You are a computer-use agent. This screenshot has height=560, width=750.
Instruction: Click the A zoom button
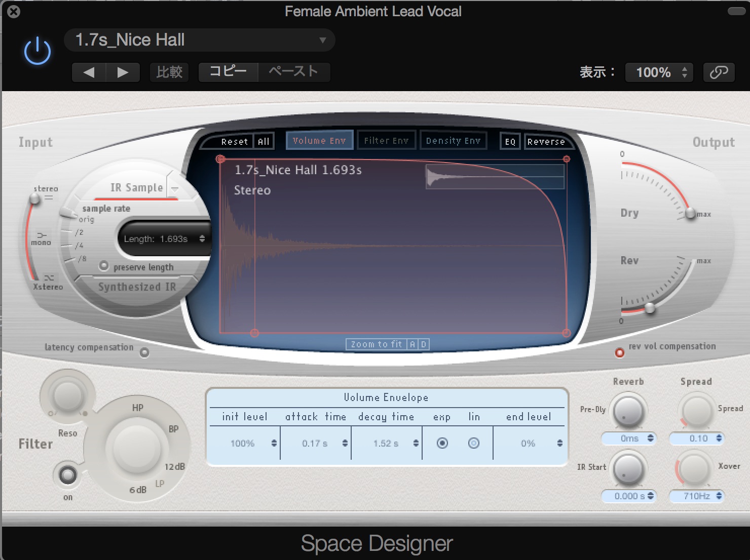click(413, 344)
